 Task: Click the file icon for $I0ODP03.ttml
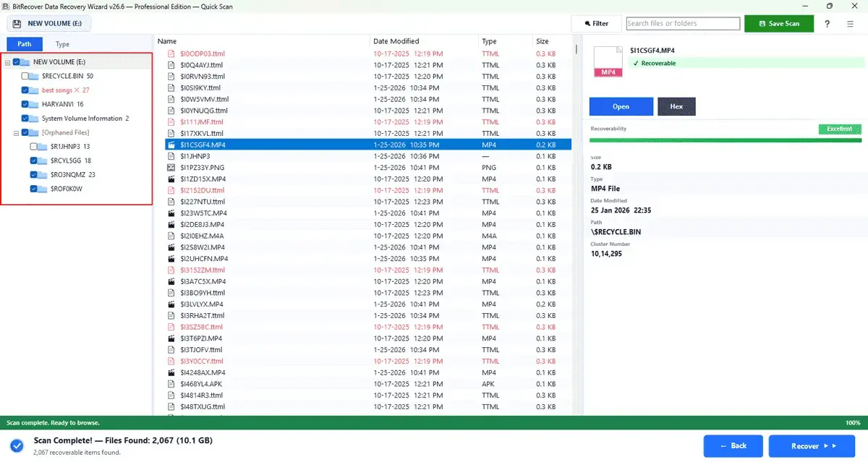point(171,54)
